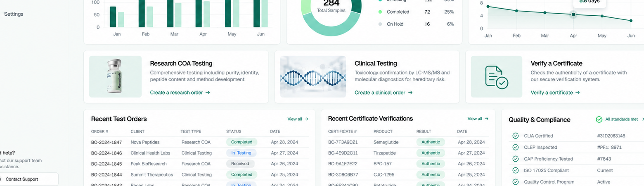Select order BO-2024-1847

click(x=107, y=142)
